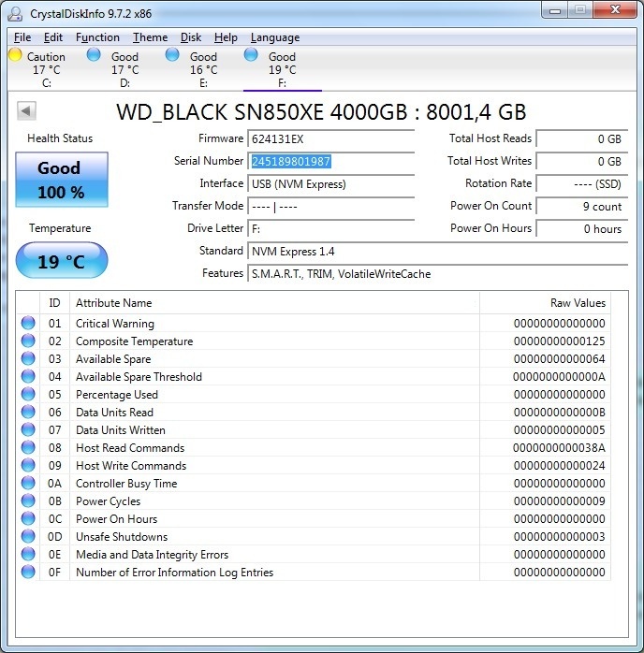Click the Power On Hours value 0 hours
This screenshot has width=644, height=653.
pos(582,228)
